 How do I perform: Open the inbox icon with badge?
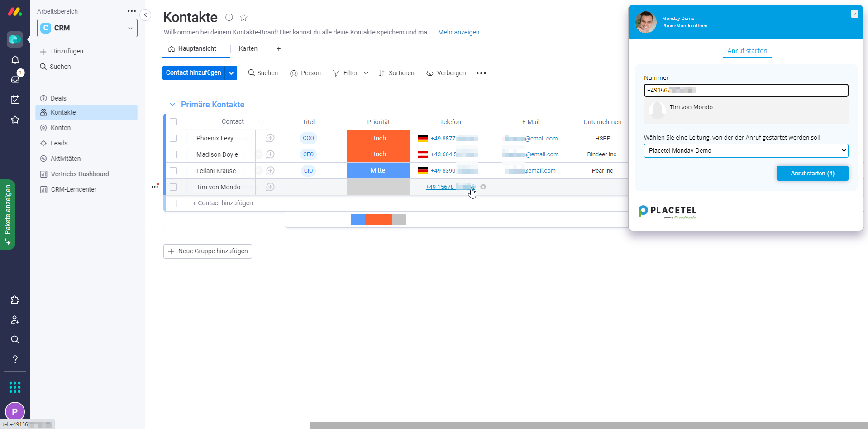tap(15, 79)
